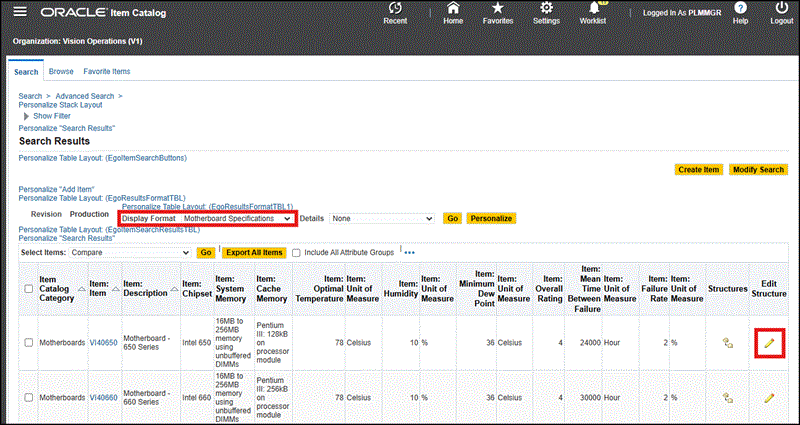Image resolution: width=800 pixels, height=425 pixels.
Task: Select cell text Motherboard - 650 Series
Action: [x=145, y=343]
